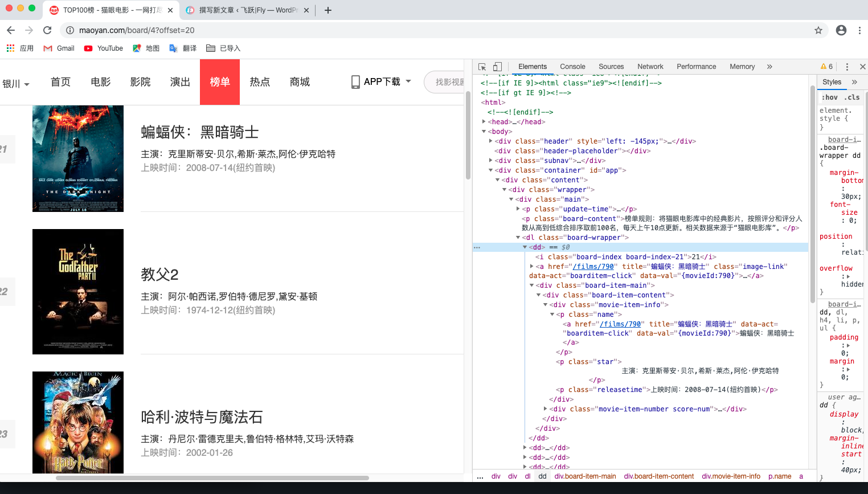This screenshot has height=494, width=868.
Task: Collapse the selected dd node
Action: click(x=525, y=247)
